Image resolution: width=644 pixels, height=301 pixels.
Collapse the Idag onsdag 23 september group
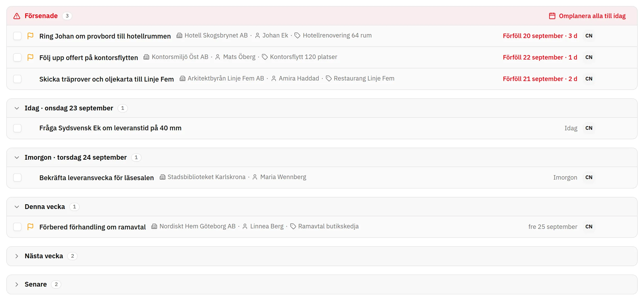[x=17, y=108]
